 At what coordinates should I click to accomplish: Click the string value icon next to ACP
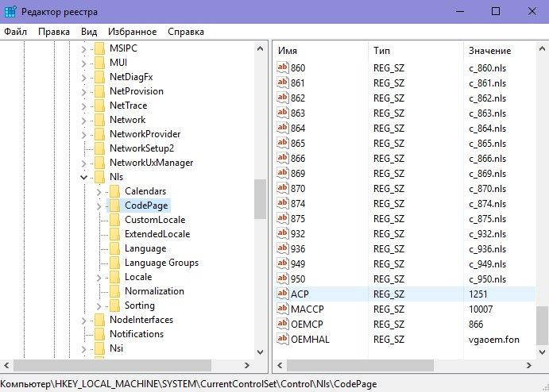pos(282,293)
